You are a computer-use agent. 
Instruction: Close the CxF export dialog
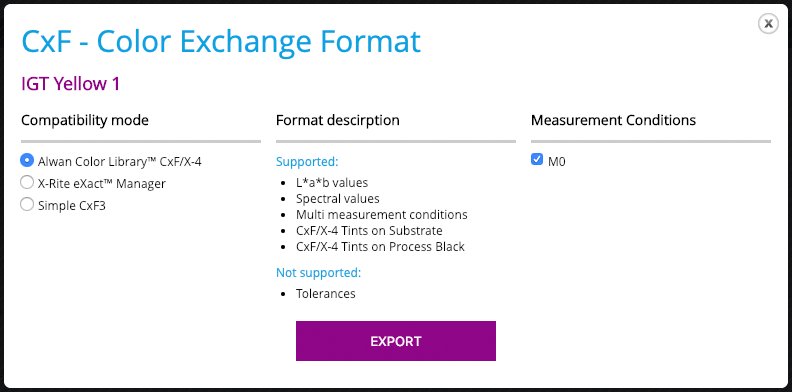coord(768,23)
